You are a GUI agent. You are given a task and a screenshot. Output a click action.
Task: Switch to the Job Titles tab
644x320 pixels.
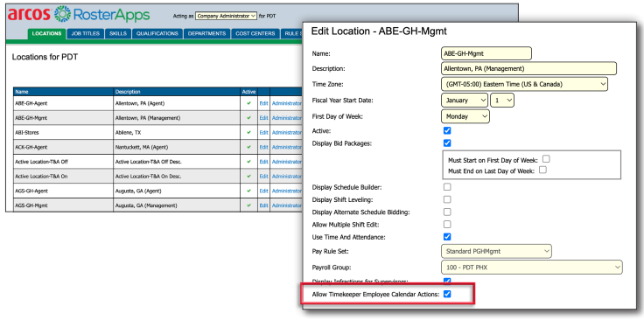tap(86, 33)
